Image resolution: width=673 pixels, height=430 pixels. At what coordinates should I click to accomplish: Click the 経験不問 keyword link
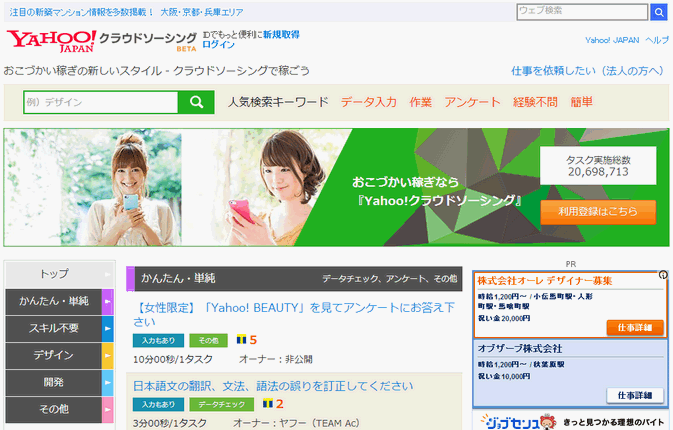tap(535, 102)
